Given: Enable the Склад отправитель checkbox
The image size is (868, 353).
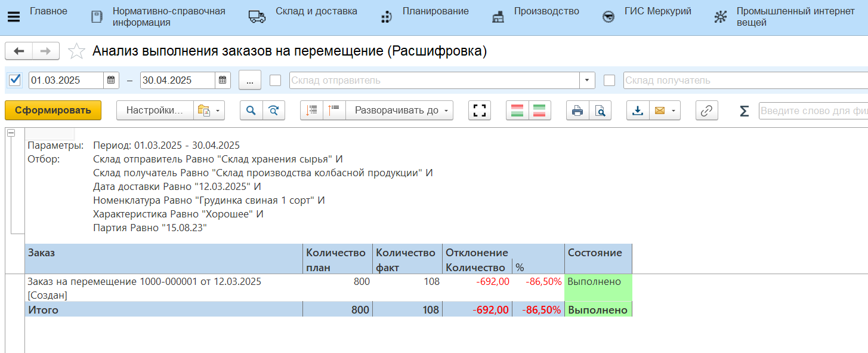Looking at the screenshot, I should click(275, 80).
